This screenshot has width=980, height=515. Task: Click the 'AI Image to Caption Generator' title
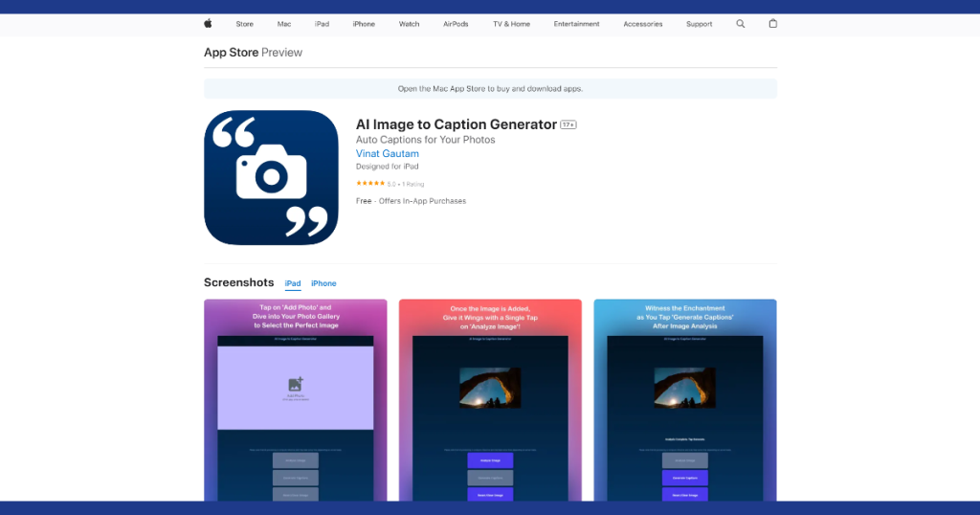point(457,124)
